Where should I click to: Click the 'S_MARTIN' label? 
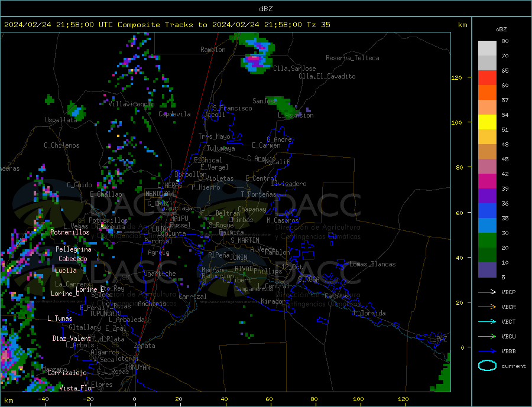click(x=245, y=240)
